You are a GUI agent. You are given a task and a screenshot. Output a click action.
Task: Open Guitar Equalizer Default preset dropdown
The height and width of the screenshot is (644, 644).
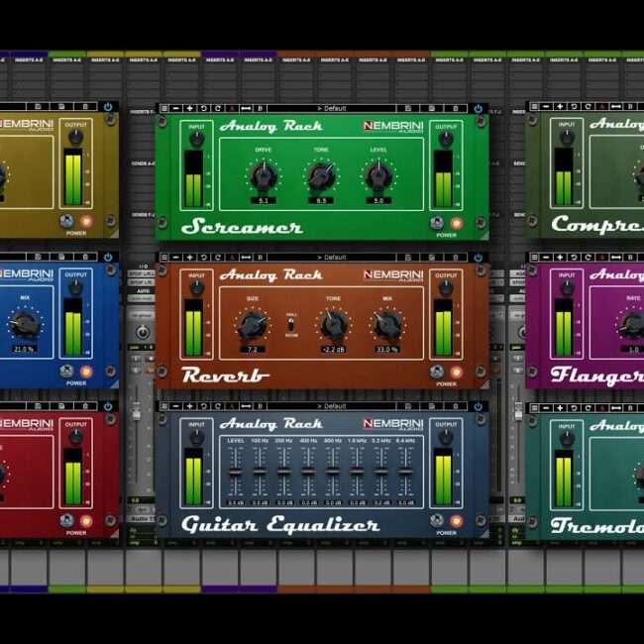332,406
